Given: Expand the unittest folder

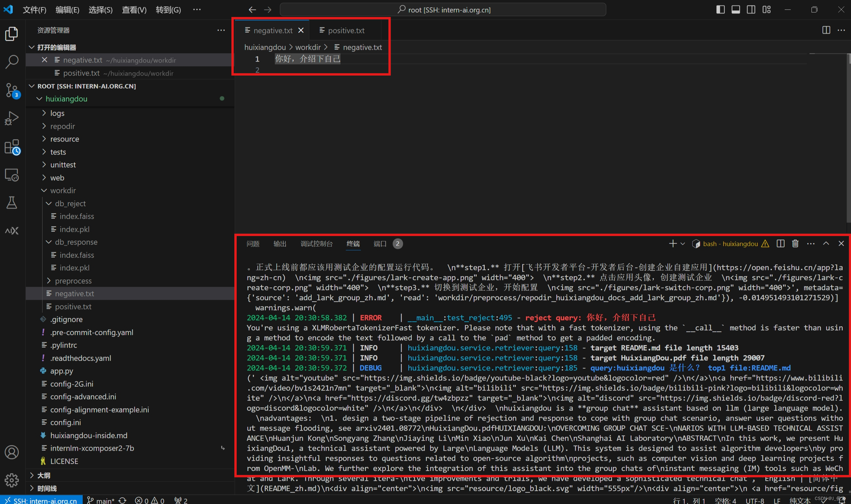Looking at the screenshot, I should click(130, 165).
